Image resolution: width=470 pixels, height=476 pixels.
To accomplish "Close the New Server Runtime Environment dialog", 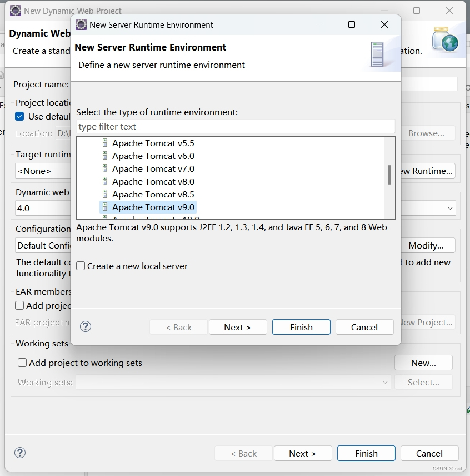I will pos(384,24).
